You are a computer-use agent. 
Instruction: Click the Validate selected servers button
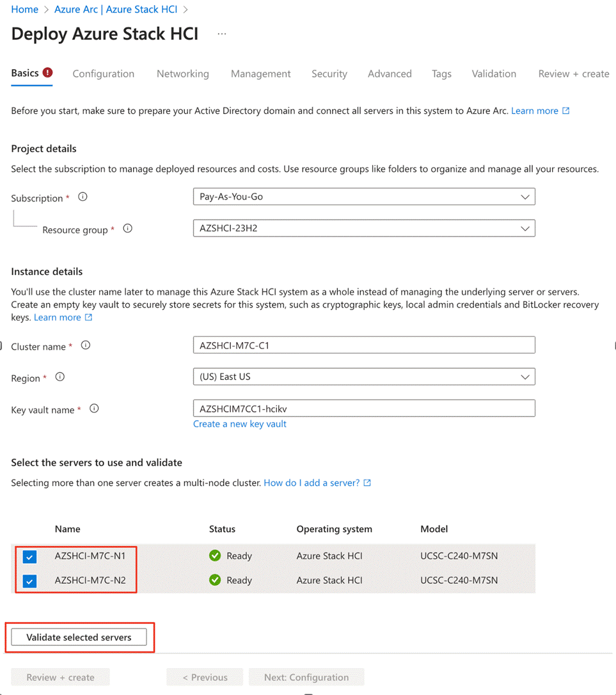pyautogui.click(x=79, y=637)
